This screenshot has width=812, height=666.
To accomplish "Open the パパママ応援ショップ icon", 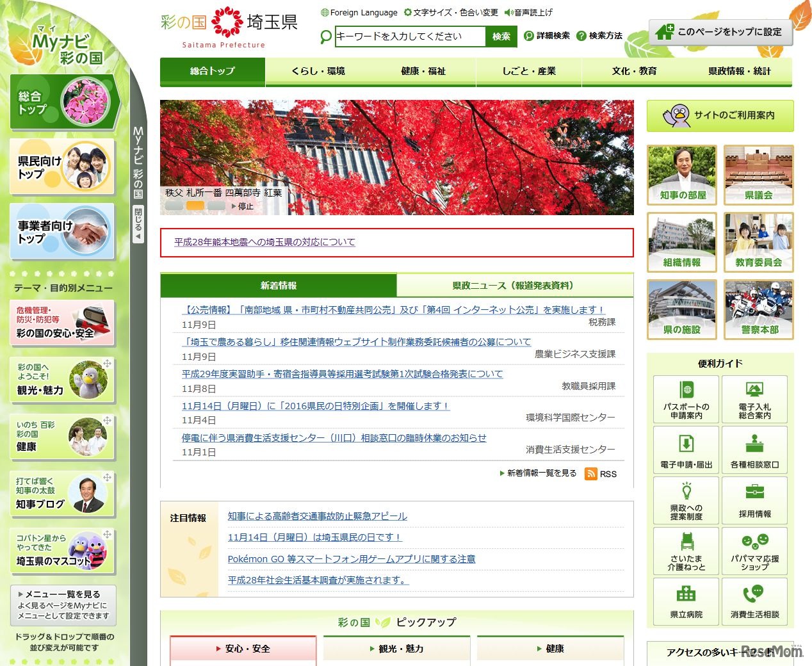I will point(754,551).
